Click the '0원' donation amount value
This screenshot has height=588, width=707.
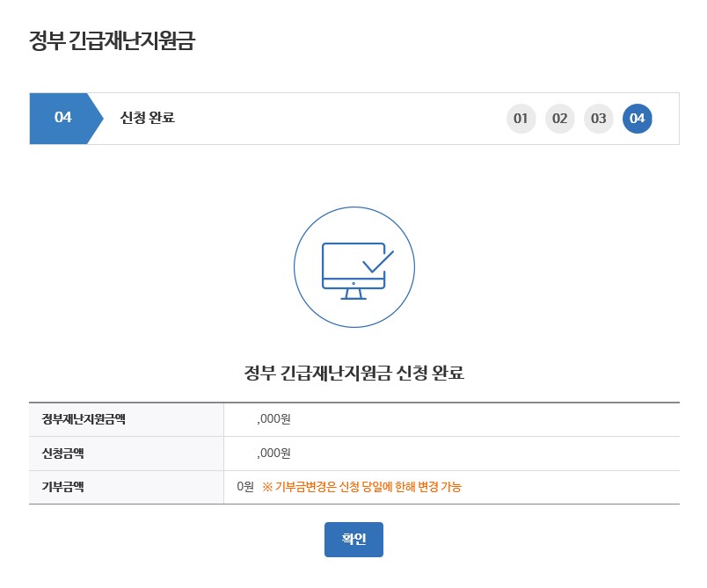pyautogui.click(x=245, y=487)
